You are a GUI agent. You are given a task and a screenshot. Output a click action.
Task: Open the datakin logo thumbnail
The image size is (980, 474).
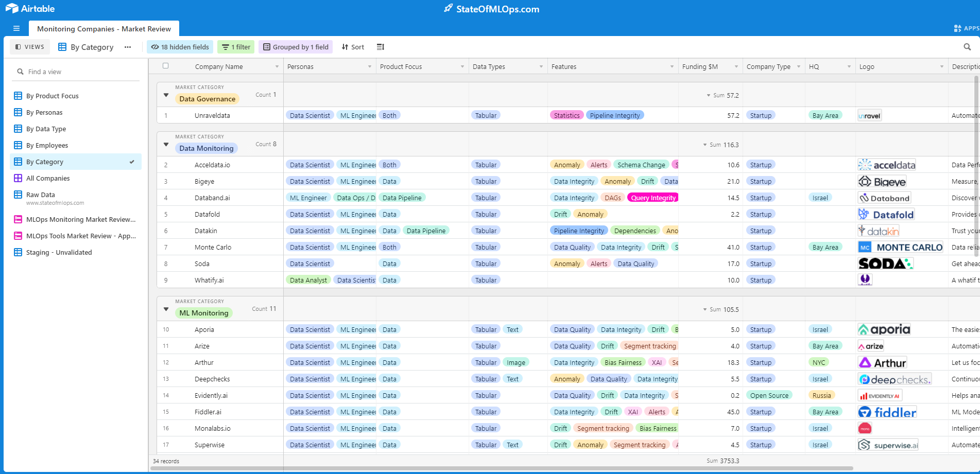tap(879, 231)
